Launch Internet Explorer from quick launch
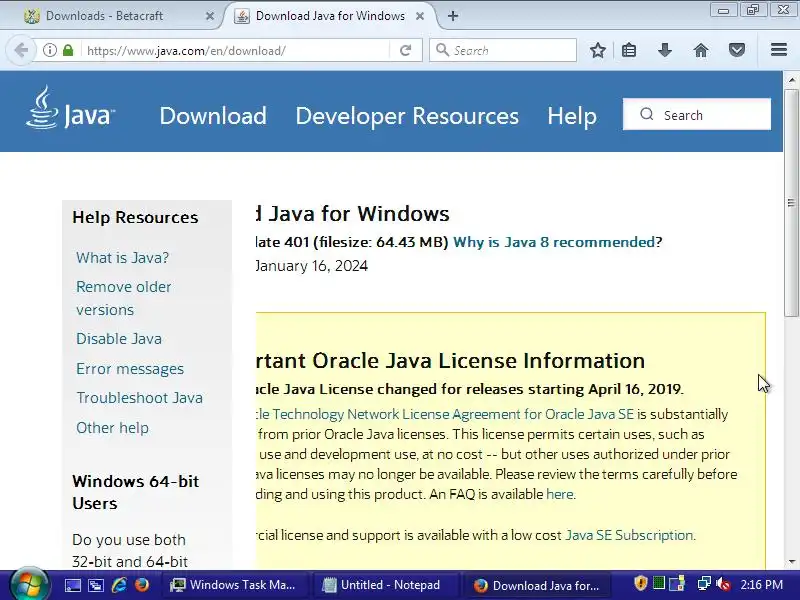Screen dimensions: 800x600 pyautogui.click(x=119, y=585)
